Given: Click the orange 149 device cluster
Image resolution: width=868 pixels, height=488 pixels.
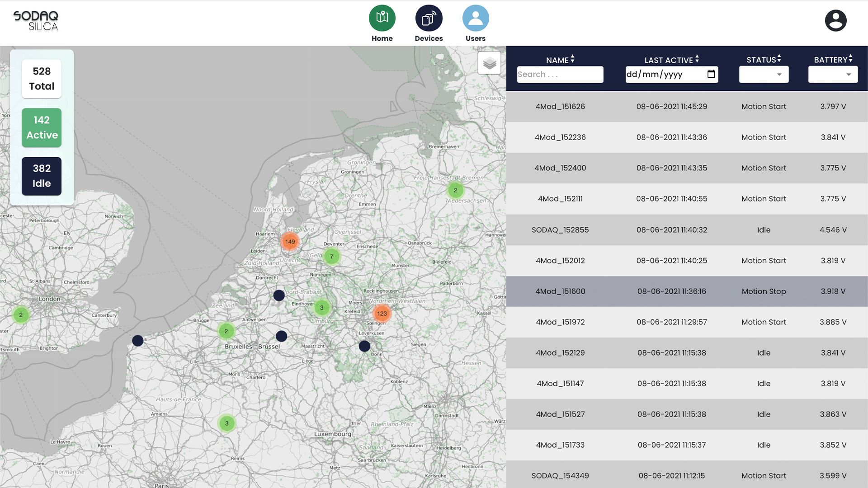Looking at the screenshot, I should [x=290, y=242].
